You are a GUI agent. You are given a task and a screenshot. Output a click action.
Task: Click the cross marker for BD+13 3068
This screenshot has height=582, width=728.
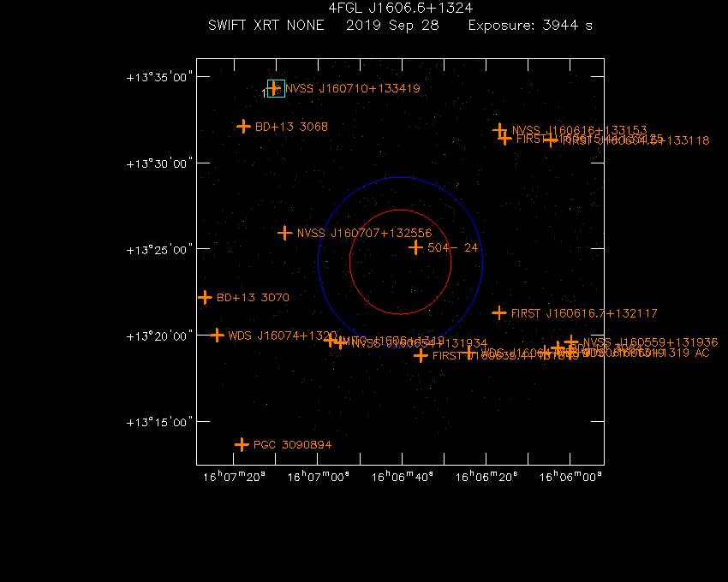(x=243, y=126)
